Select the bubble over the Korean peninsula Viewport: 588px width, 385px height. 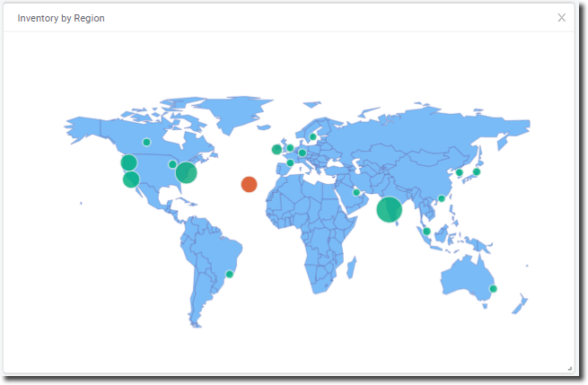(459, 172)
